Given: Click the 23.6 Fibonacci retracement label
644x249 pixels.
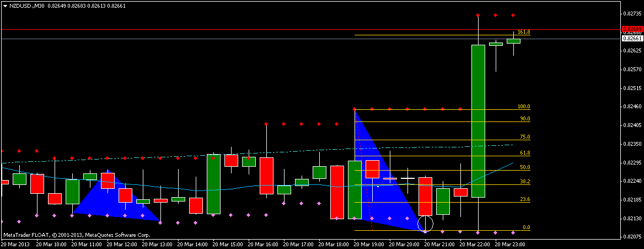Looking at the screenshot, I should click(525, 199).
